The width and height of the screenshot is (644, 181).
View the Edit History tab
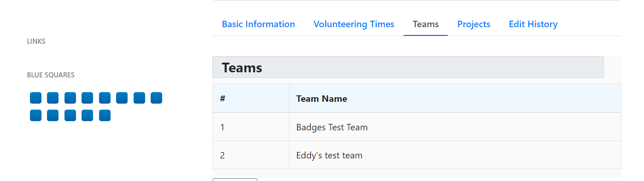pyautogui.click(x=533, y=24)
